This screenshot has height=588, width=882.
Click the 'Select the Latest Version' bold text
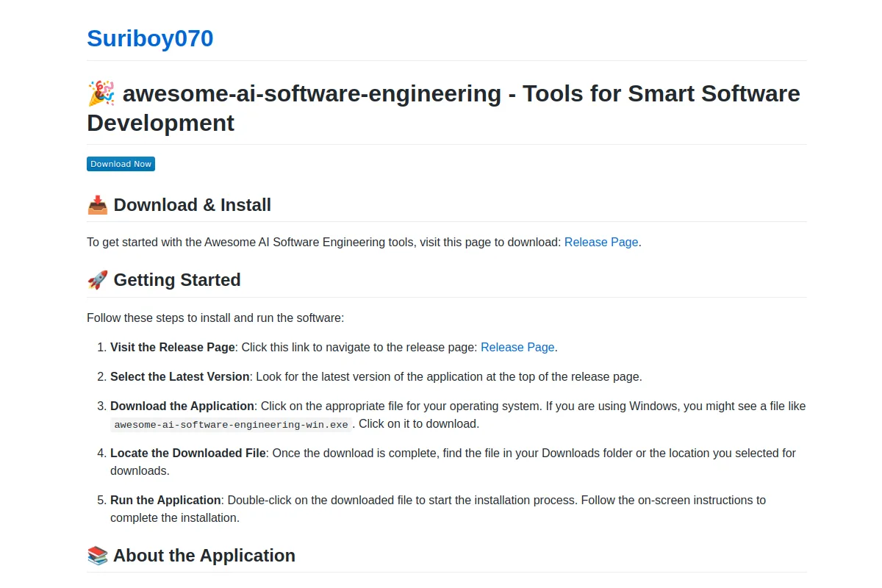coord(180,376)
